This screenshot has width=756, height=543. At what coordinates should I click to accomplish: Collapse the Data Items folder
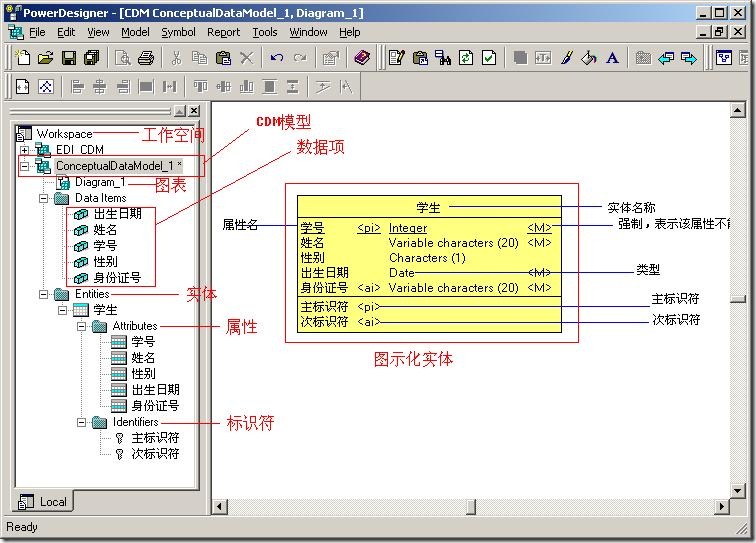[x=43, y=198]
